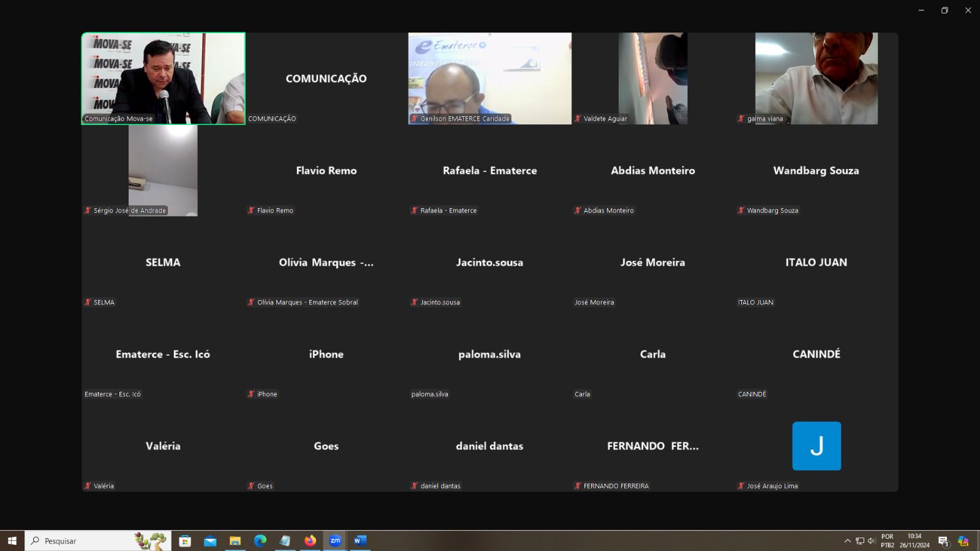980x551 pixels.
Task: Open Microsoft Edge browser icon
Action: coord(260,541)
